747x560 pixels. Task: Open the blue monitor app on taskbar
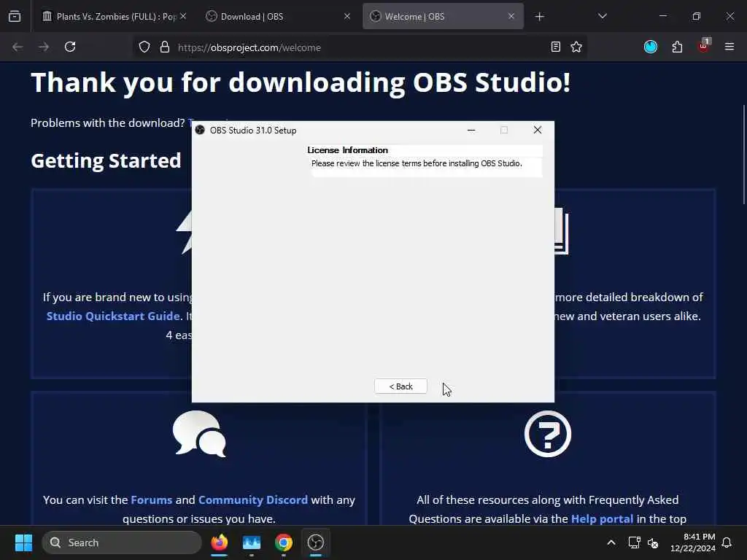point(252,542)
